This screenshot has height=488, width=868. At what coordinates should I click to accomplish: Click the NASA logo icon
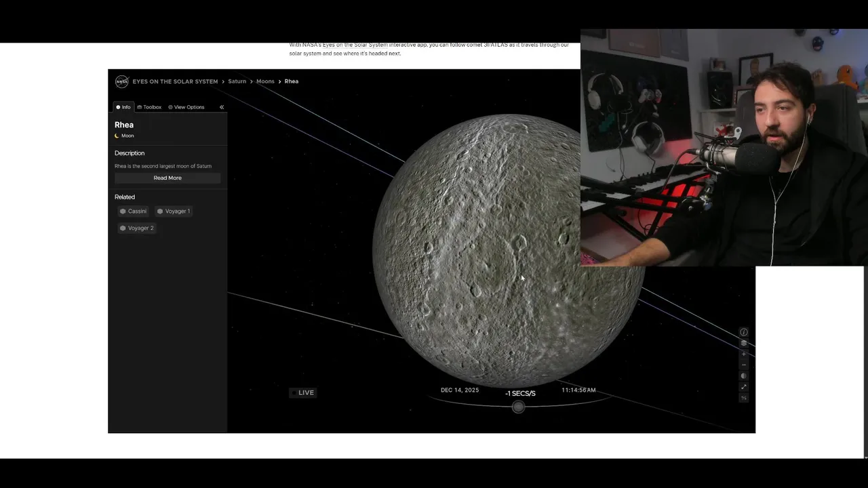point(121,81)
